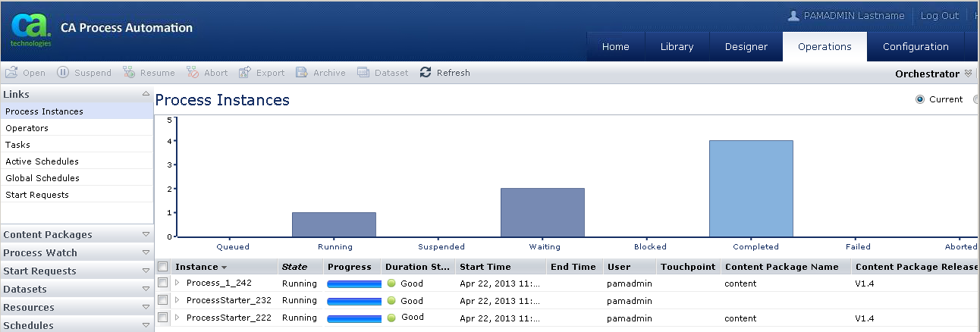Switch to the Home tab
The width and height of the screenshot is (980, 332).
[x=616, y=46]
